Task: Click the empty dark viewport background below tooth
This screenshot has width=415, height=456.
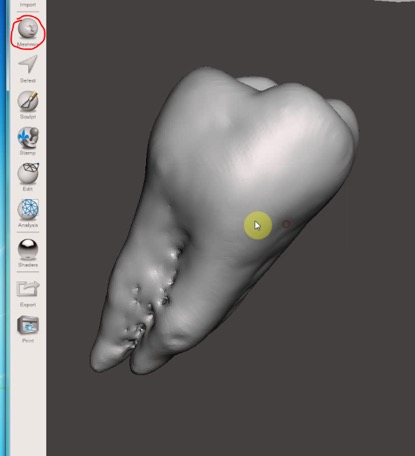Action: click(233, 417)
